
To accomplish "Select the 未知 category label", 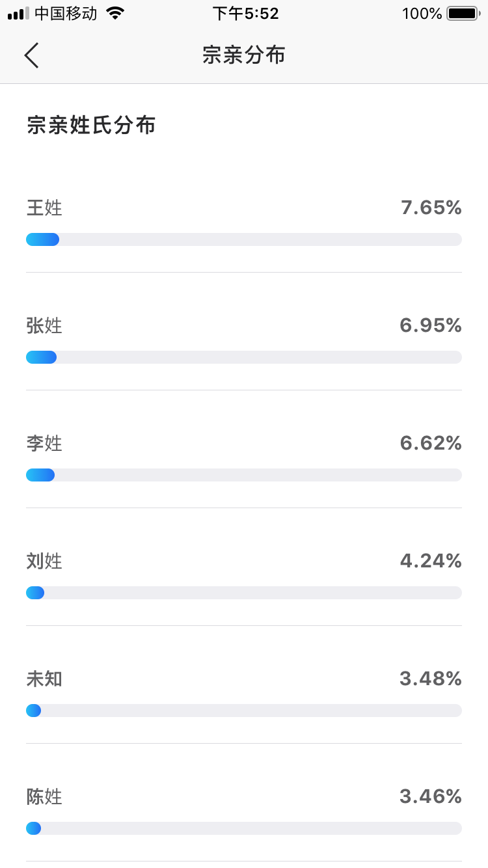I will tap(44, 679).
